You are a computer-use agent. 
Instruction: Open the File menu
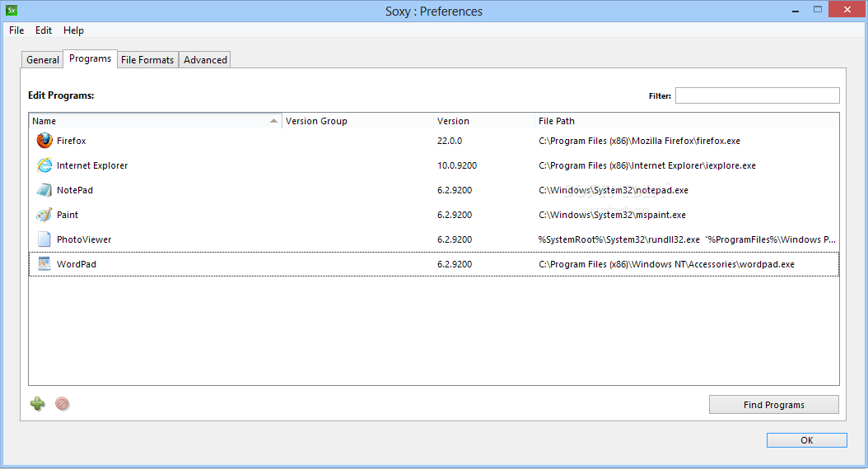click(x=16, y=30)
